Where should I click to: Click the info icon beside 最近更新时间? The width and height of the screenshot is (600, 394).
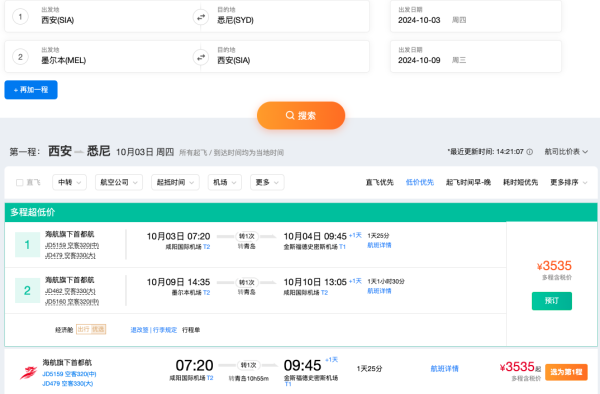click(x=530, y=152)
